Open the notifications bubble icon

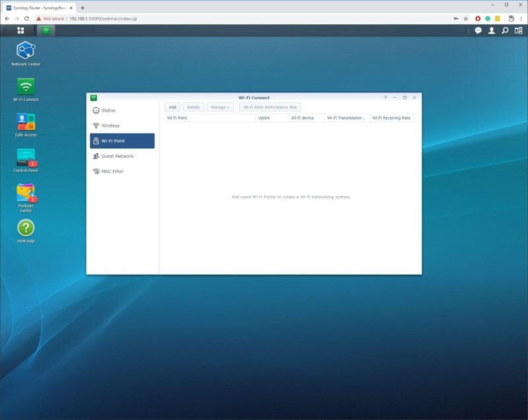coord(478,30)
